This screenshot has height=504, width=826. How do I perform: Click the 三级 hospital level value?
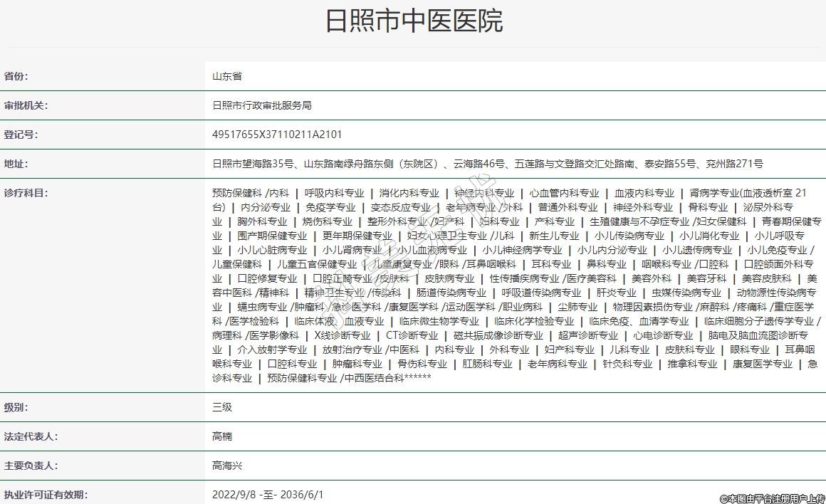(221, 408)
